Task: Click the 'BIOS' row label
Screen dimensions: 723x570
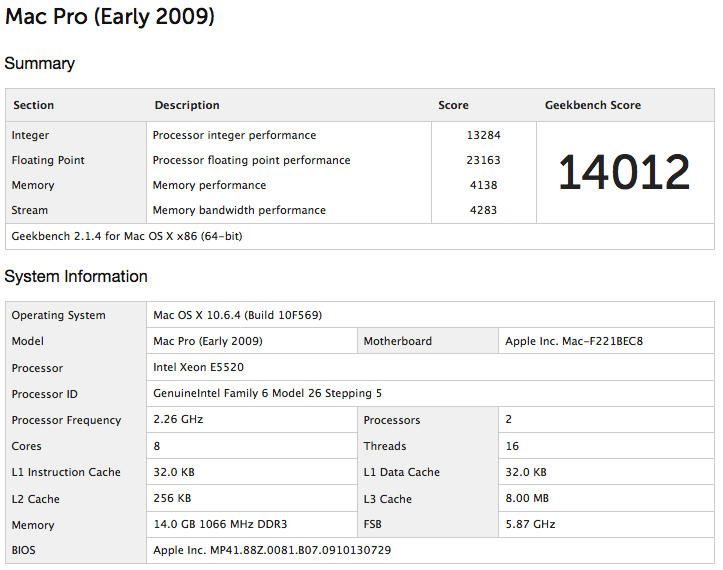Action: (x=23, y=550)
